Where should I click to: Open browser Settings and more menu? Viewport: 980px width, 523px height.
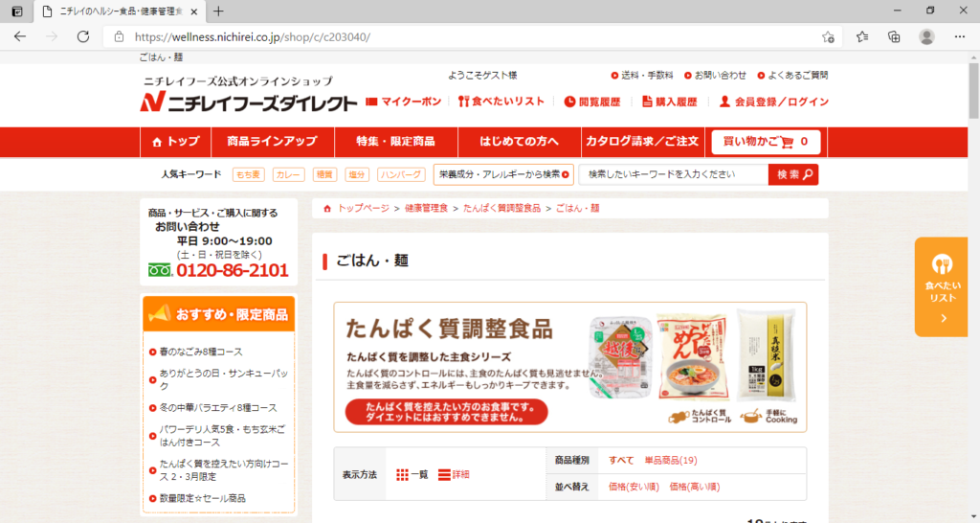(960, 37)
